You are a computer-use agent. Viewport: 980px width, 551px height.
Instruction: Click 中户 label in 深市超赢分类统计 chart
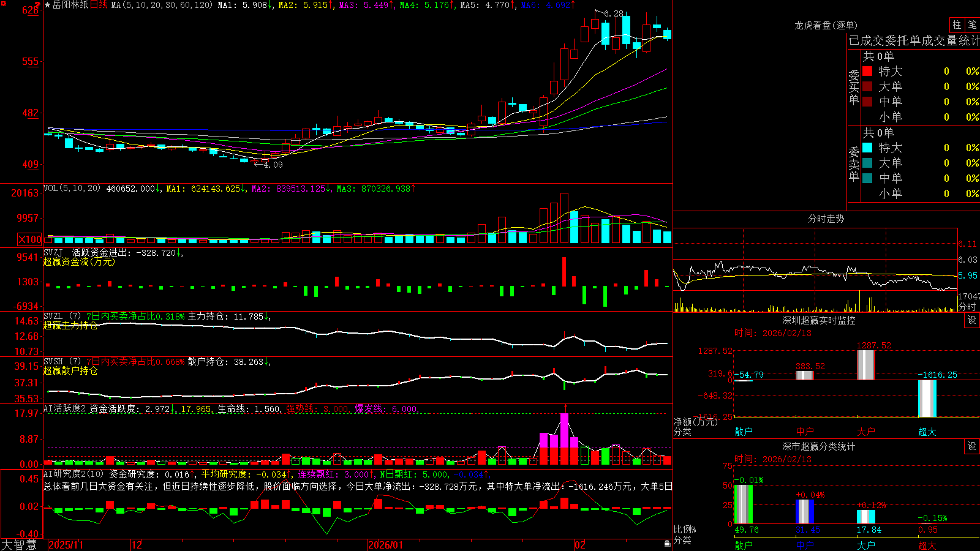pyautogui.click(x=805, y=545)
